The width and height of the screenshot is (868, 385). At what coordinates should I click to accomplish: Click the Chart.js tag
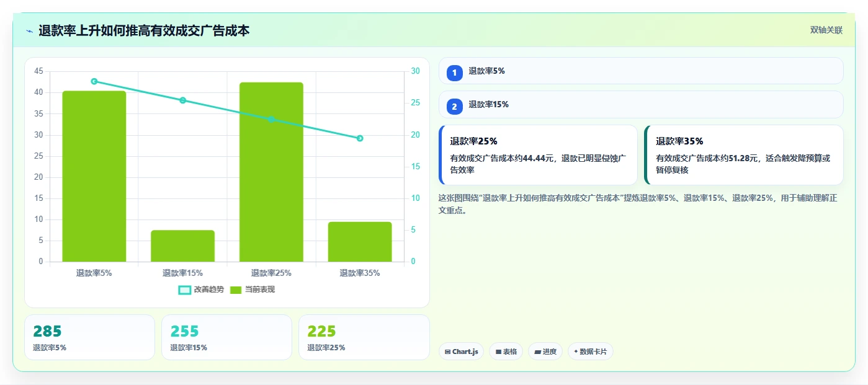tap(461, 352)
